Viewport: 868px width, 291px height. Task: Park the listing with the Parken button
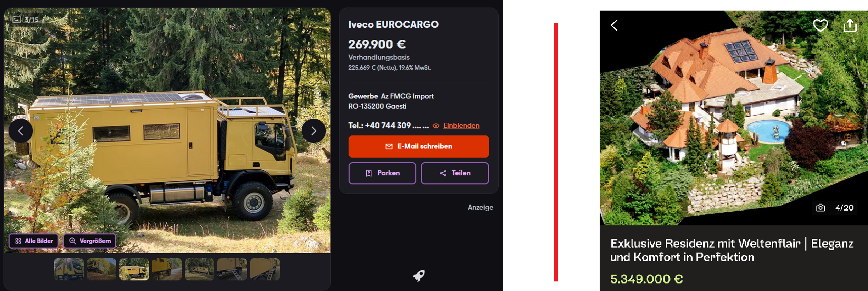coord(382,173)
